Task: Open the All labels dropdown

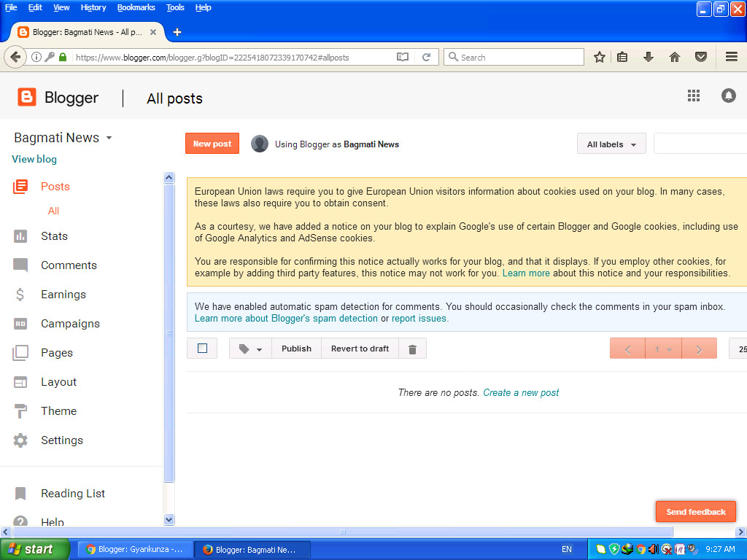Action: point(611,143)
